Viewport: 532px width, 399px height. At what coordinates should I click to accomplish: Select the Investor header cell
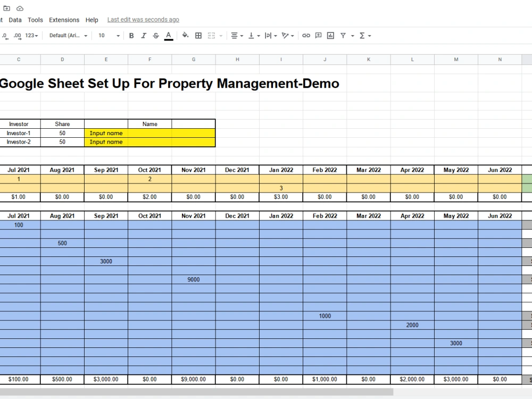[19, 124]
